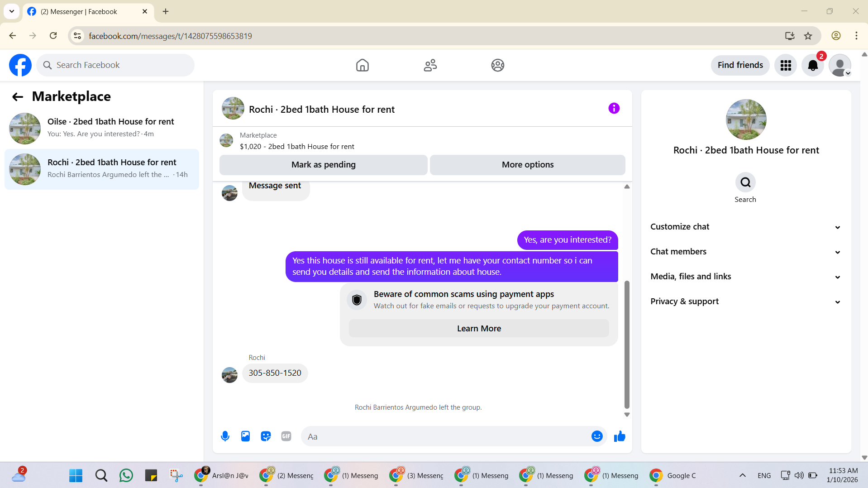
Task: Show hidden system tray icons
Action: tap(742, 475)
